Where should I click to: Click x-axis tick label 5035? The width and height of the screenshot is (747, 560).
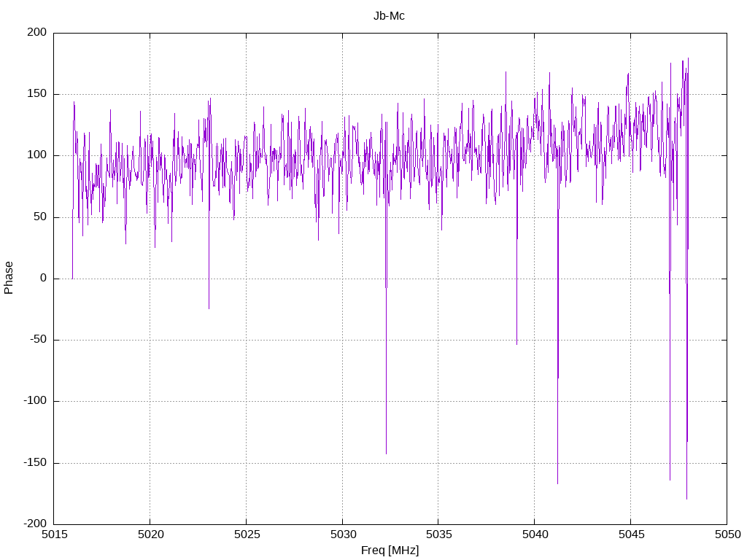click(439, 534)
